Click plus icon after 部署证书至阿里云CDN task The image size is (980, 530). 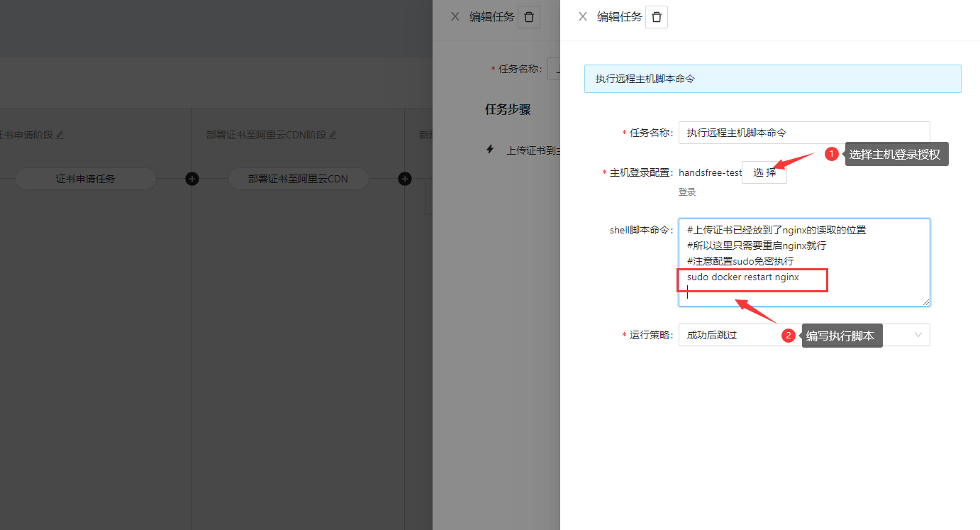[x=404, y=179]
